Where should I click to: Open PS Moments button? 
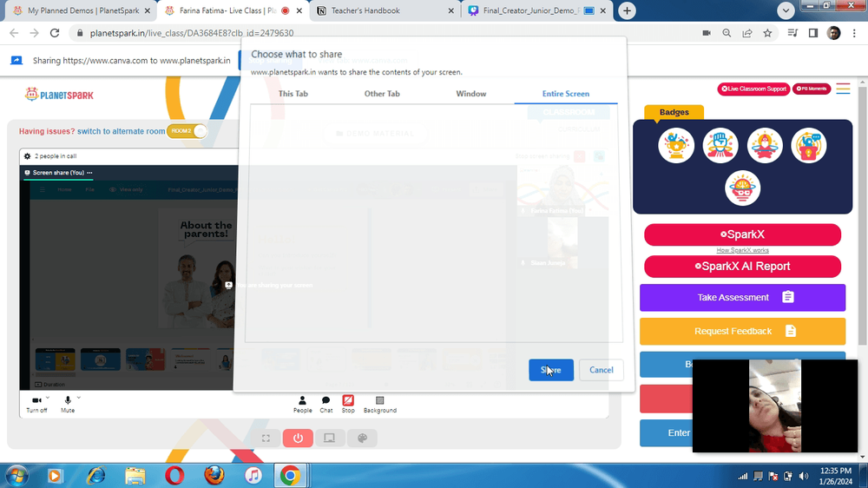(x=812, y=89)
